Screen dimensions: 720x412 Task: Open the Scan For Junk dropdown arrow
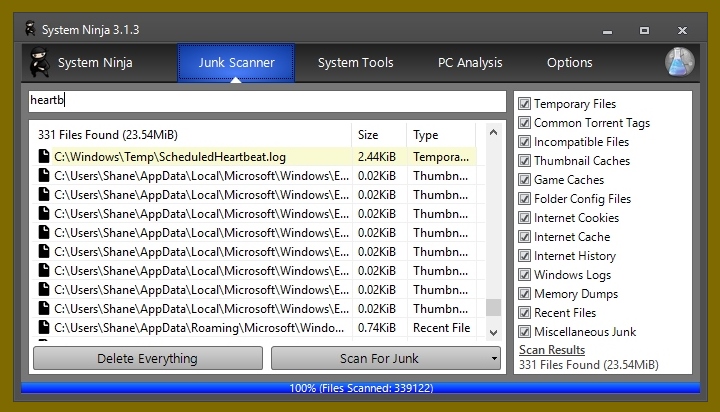pyautogui.click(x=494, y=358)
